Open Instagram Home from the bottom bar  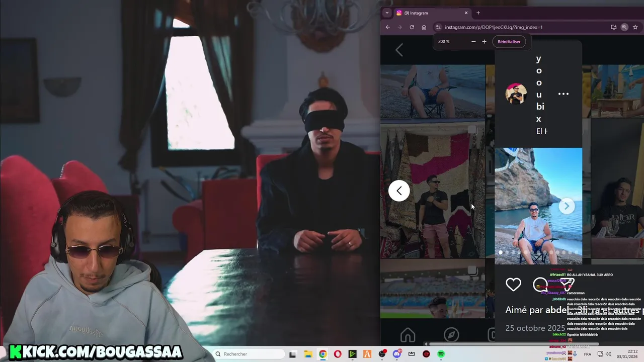[408, 335]
